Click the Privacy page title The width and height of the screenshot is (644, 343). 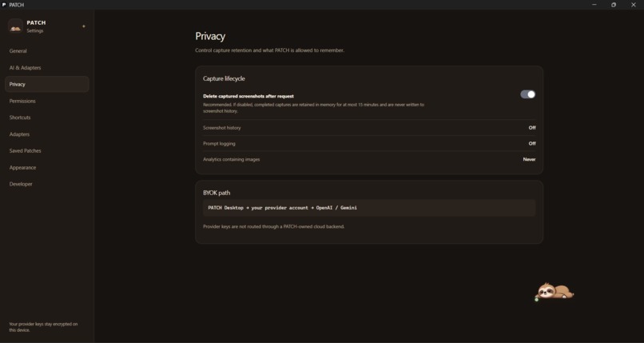point(210,36)
